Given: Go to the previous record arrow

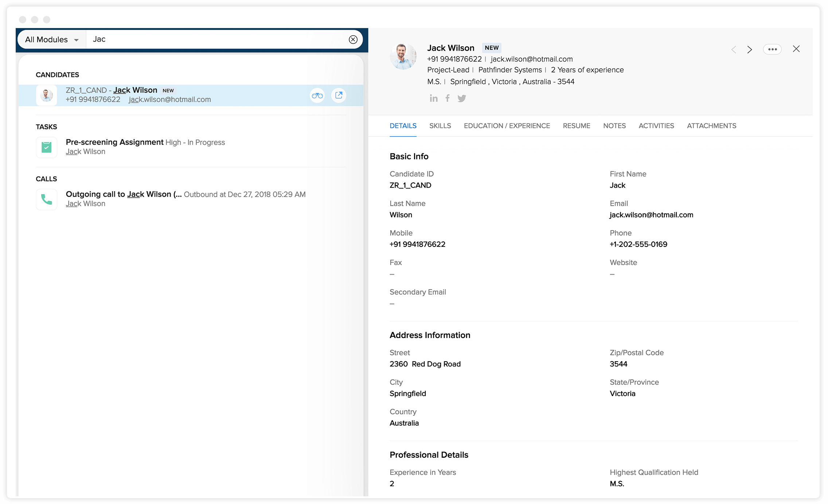Looking at the screenshot, I should pyautogui.click(x=734, y=50).
